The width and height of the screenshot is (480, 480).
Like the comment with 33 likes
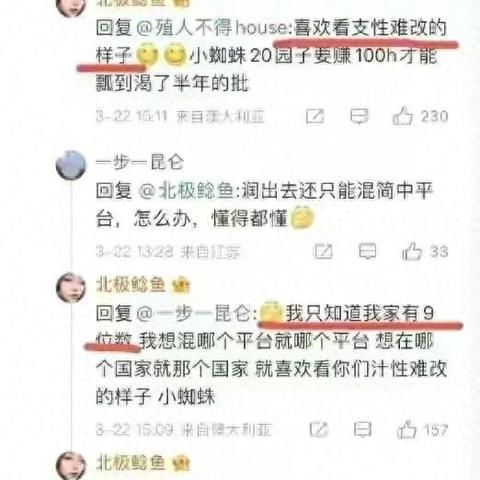412,251
